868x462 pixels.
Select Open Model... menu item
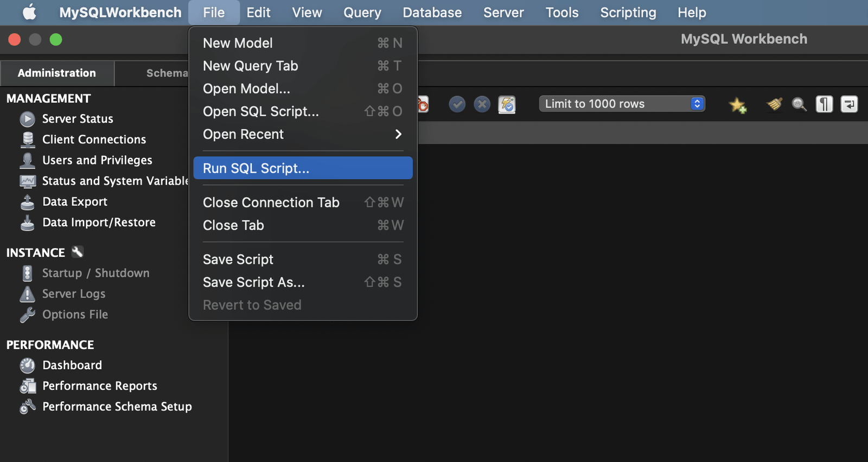point(303,88)
